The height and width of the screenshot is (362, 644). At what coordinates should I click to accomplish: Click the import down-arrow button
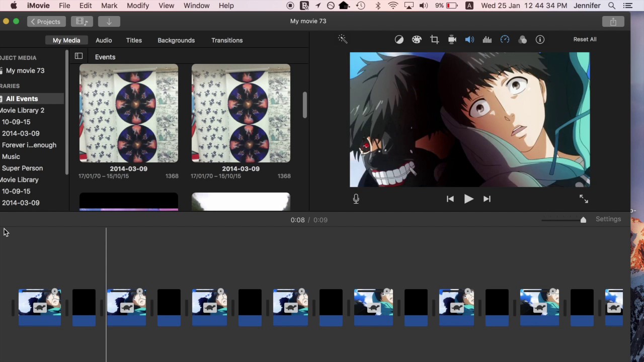click(109, 22)
